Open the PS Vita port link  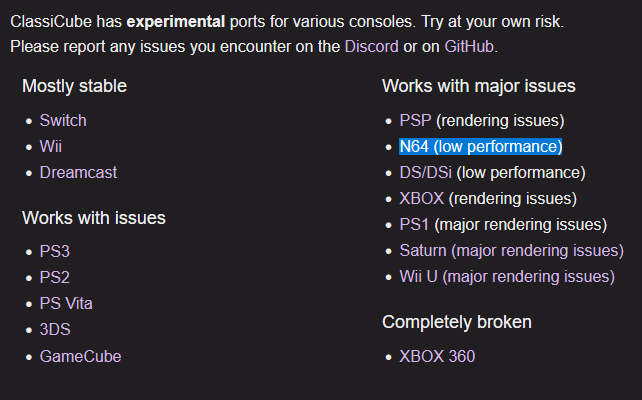[66, 304]
